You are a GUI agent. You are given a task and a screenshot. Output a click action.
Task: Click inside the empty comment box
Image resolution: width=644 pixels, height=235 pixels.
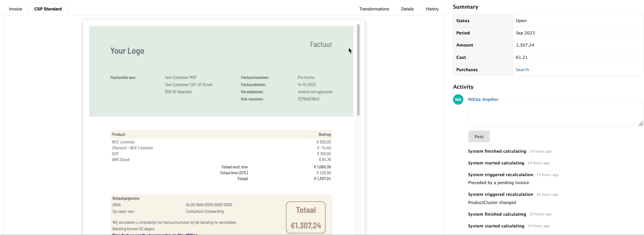(x=550, y=114)
